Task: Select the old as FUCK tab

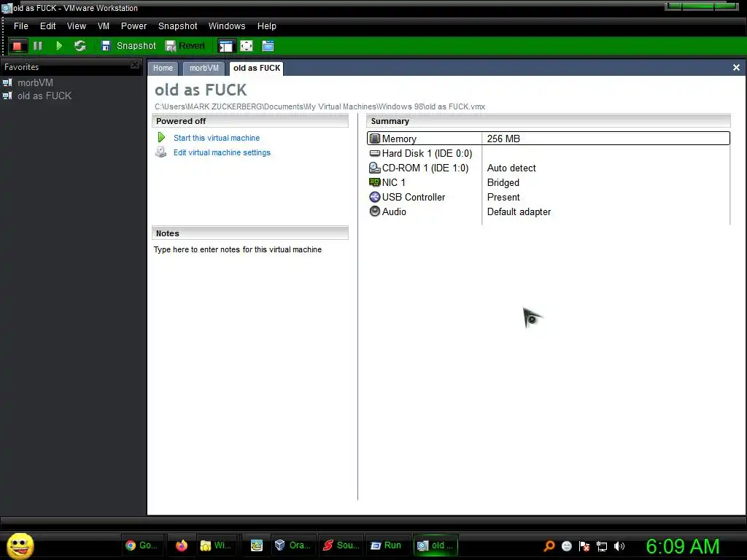Action: (256, 68)
